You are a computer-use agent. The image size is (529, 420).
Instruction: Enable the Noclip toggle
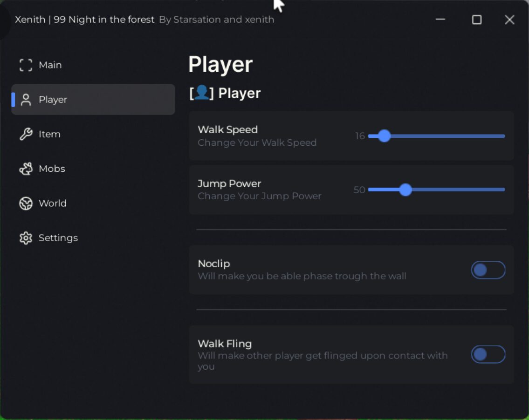[488, 270]
